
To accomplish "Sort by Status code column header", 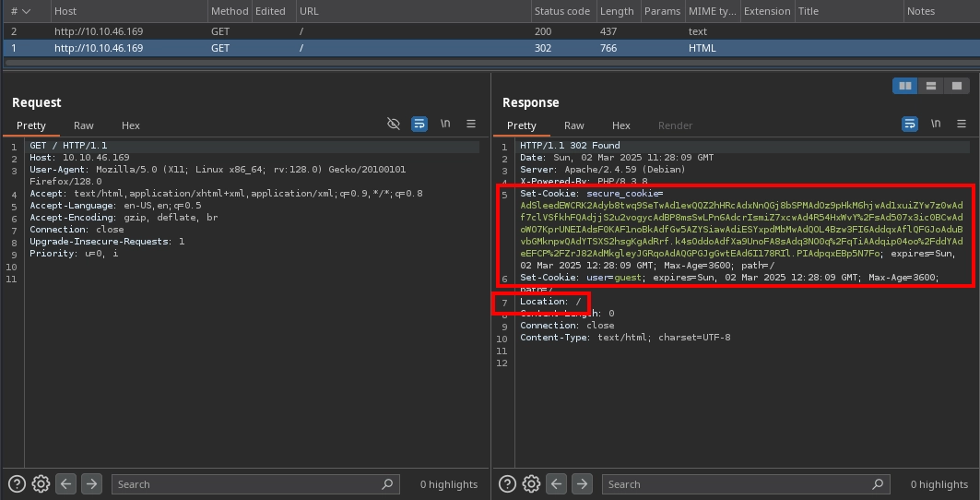I will click(x=561, y=11).
